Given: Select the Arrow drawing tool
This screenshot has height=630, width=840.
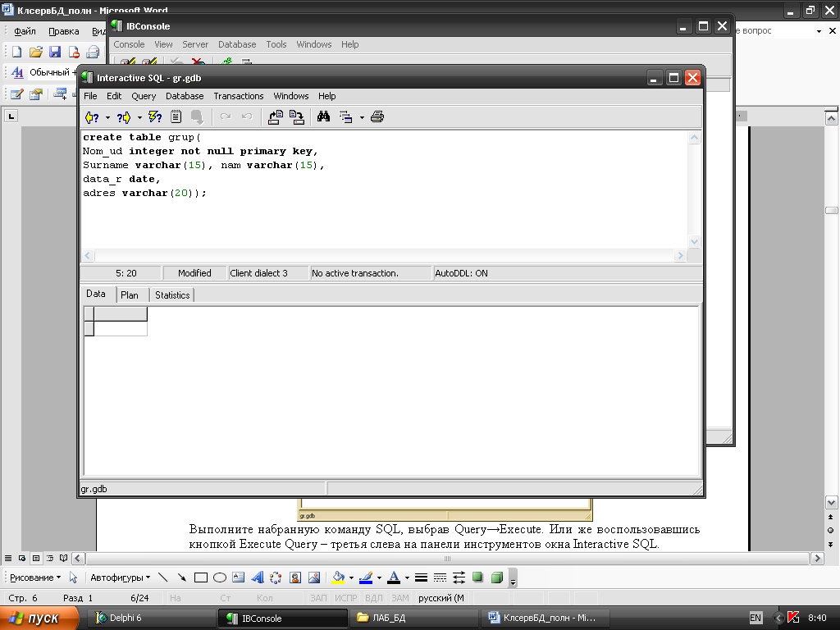Looking at the screenshot, I should pos(182,577).
